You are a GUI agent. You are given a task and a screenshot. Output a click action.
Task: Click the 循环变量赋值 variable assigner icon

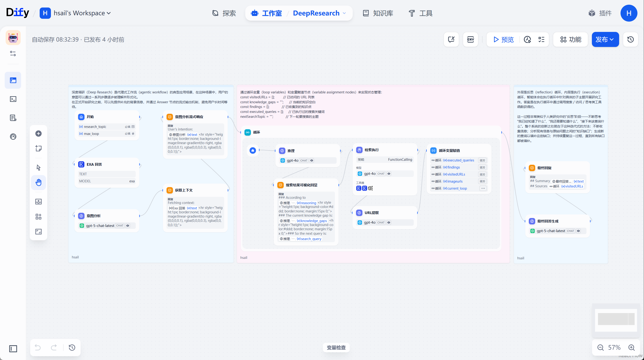(433, 150)
